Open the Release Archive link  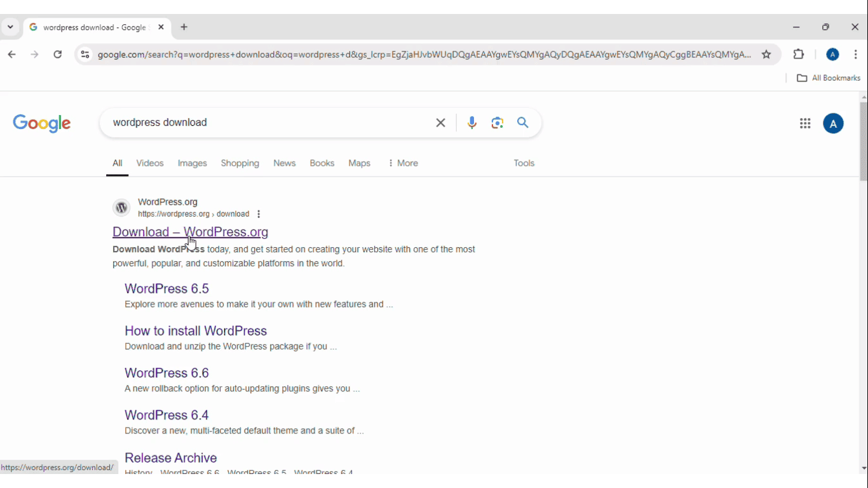coord(171,457)
